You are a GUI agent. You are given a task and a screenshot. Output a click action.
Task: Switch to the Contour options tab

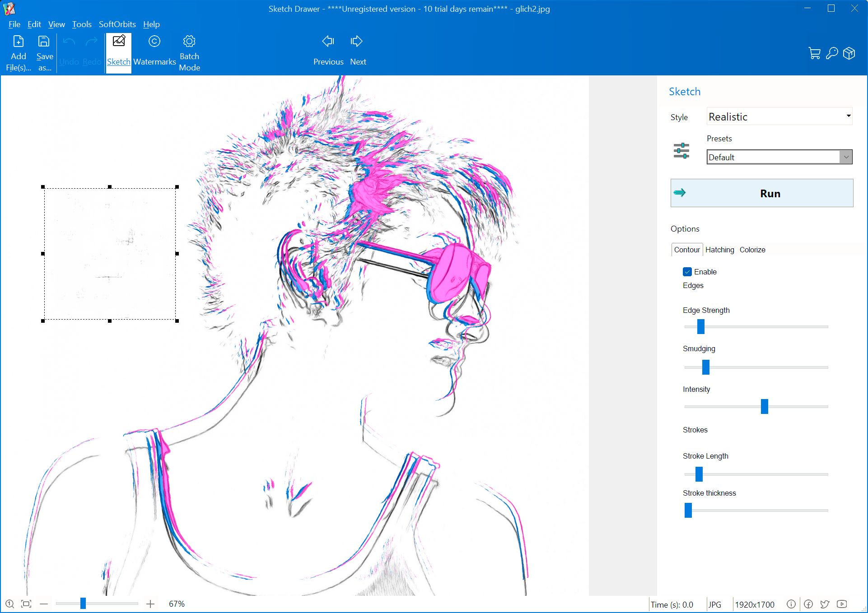coord(687,250)
